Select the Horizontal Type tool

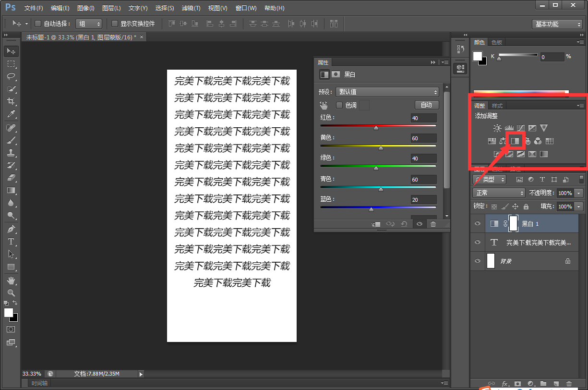[11, 242]
